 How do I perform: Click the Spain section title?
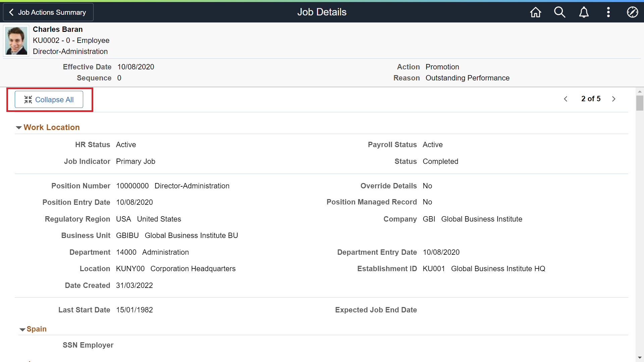pyautogui.click(x=37, y=329)
